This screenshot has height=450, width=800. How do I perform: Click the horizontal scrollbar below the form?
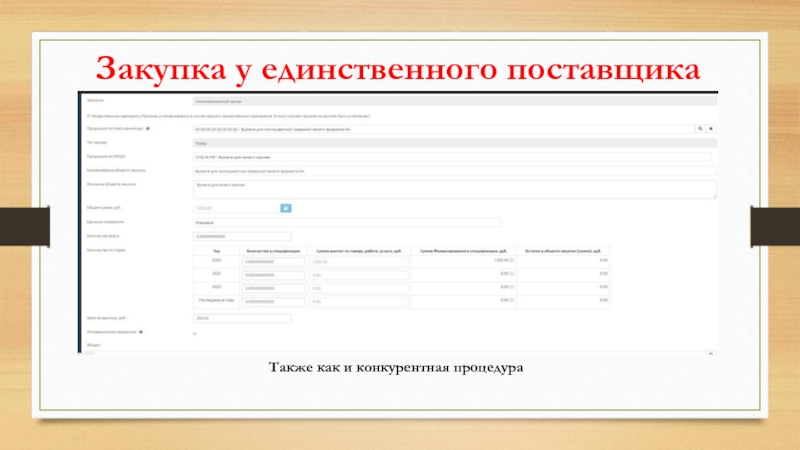pyautogui.click(x=398, y=352)
